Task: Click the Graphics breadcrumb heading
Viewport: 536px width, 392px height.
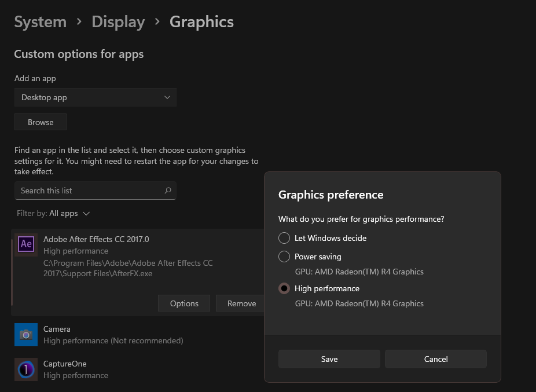Action: 201,22
